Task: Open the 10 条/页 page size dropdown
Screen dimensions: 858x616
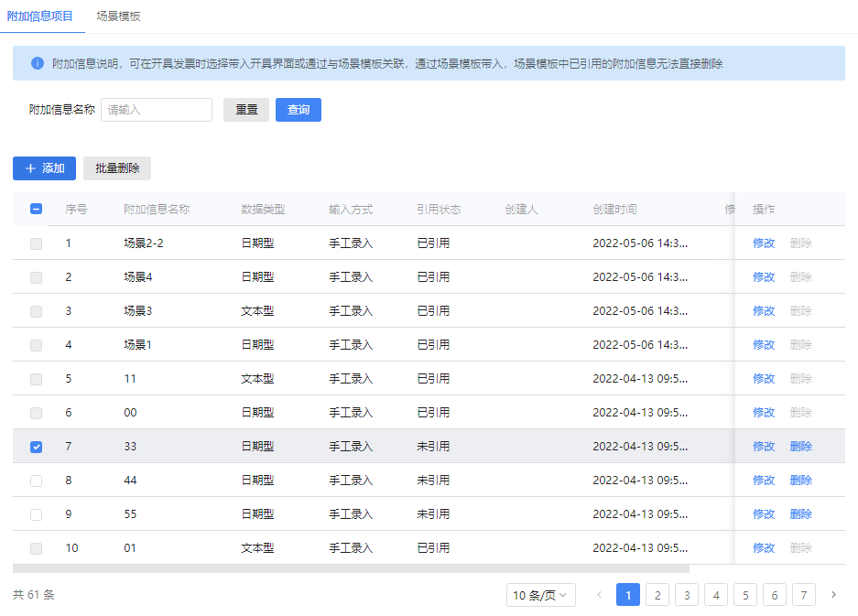Action: [x=540, y=595]
